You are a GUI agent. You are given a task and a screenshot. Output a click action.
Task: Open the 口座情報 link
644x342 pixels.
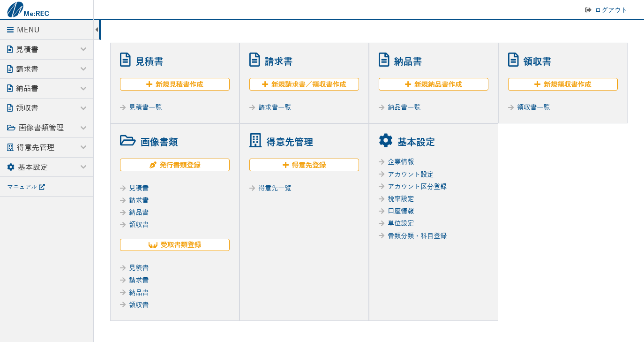pos(401,211)
